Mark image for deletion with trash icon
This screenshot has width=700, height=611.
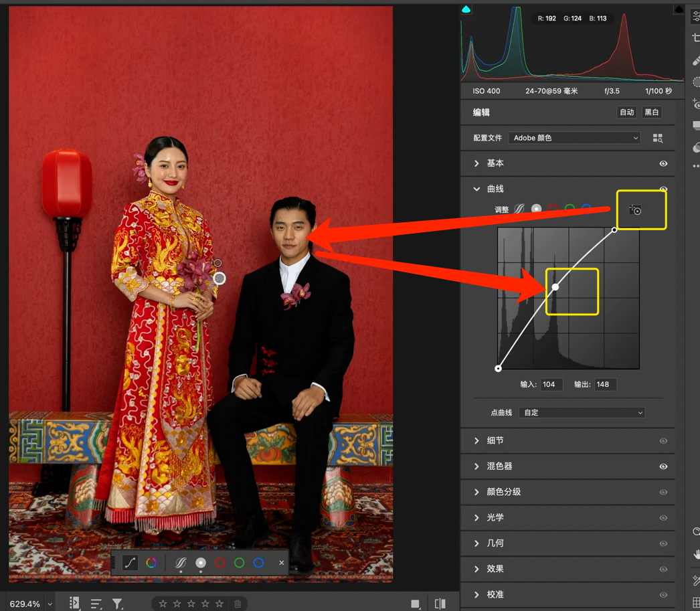(x=238, y=604)
